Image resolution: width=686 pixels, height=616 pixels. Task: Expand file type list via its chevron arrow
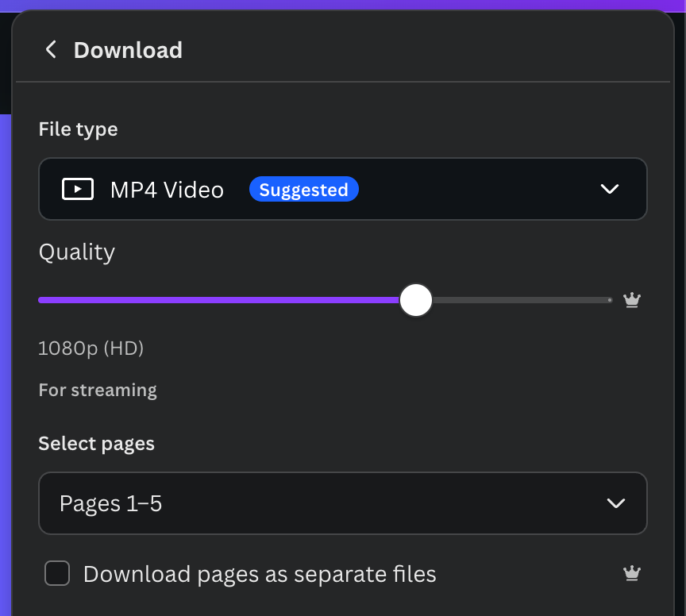click(x=610, y=189)
